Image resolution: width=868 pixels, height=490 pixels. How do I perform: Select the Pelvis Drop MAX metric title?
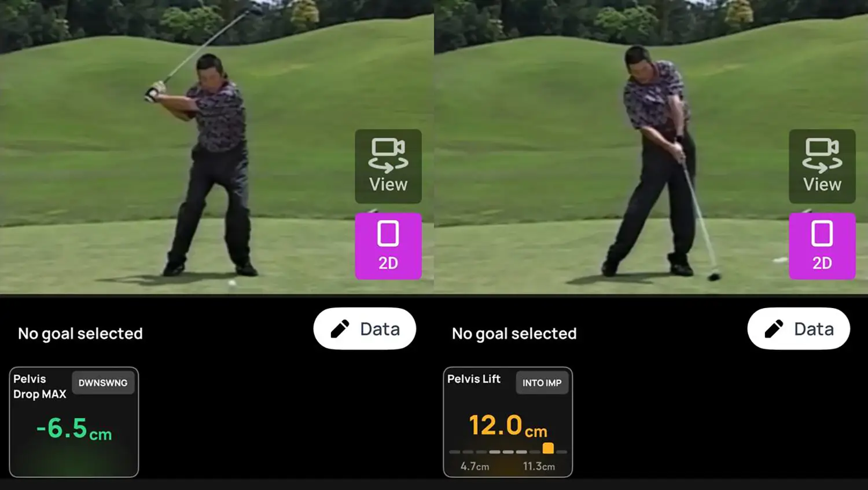click(40, 386)
